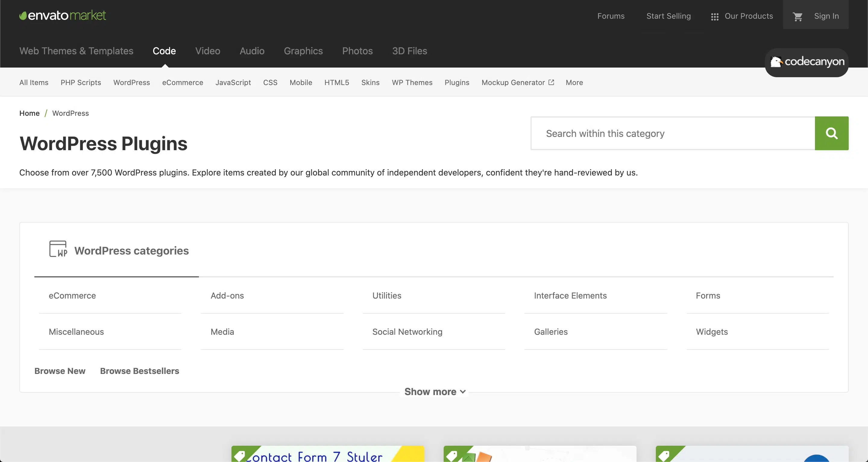Click the CodeCanyon logo badge

pyautogui.click(x=807, y=62)
